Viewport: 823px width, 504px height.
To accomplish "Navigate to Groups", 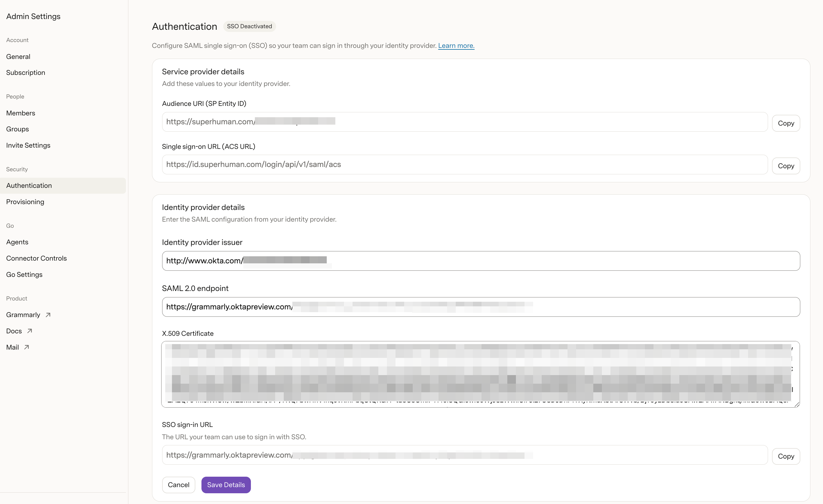I will [x=18, y=129].
